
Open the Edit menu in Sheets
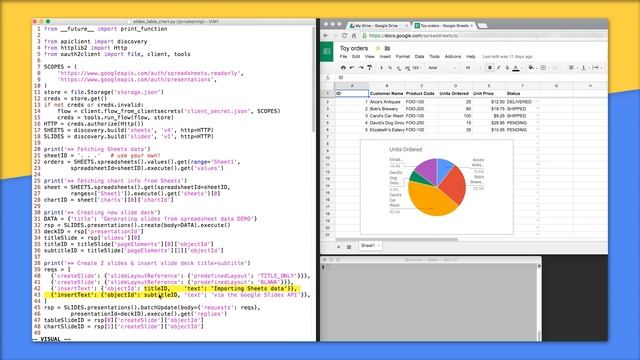[x=356, y=57]
